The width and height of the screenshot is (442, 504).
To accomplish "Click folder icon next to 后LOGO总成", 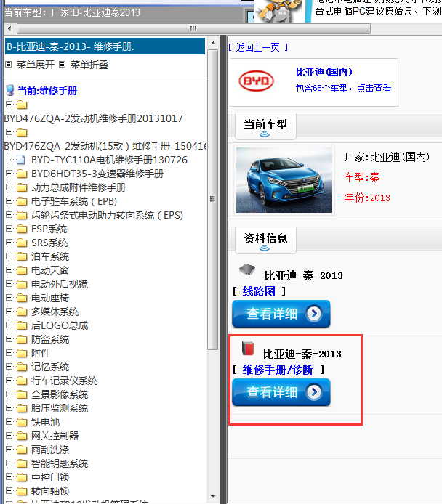I will tap(22, 326).
